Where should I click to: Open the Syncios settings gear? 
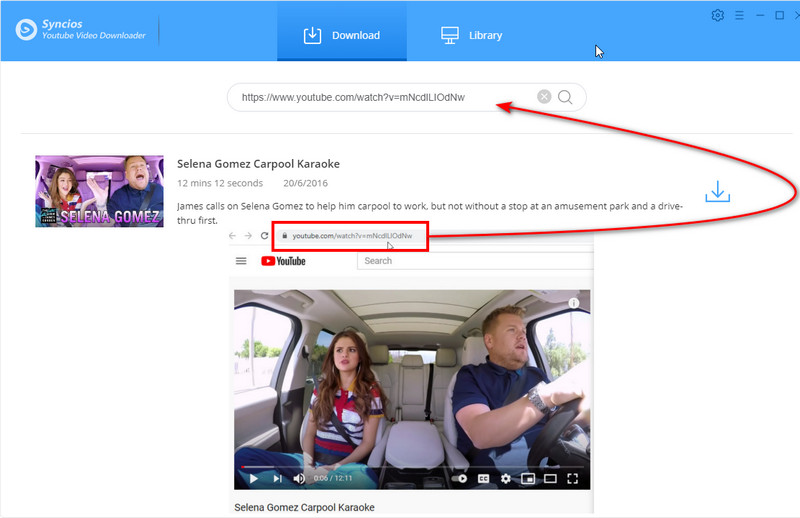tap(717, 15)
